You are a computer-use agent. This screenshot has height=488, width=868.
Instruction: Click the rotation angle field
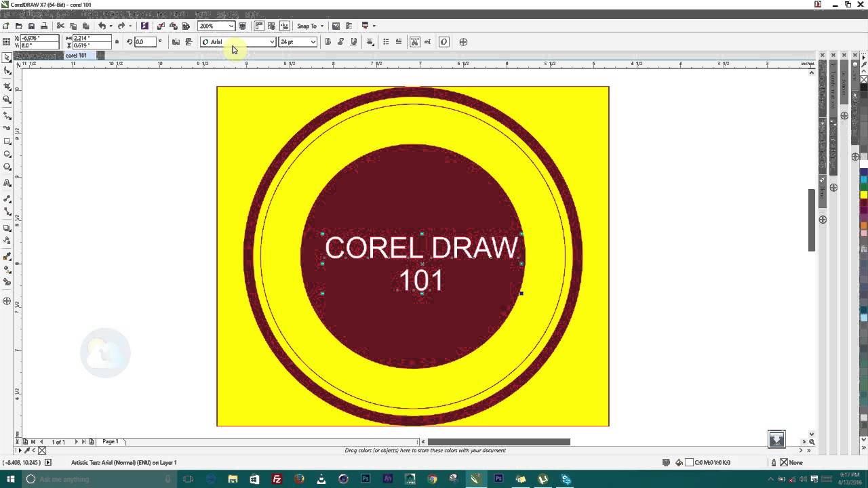pyautogui.click(x=144, y=42)
